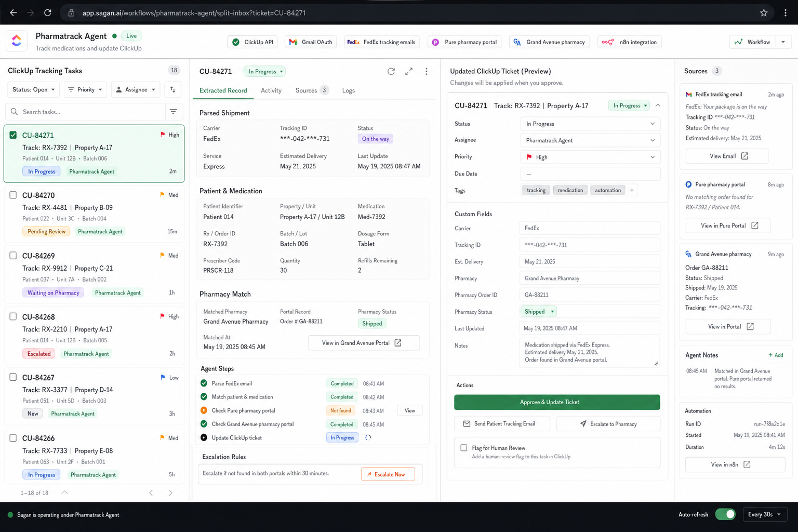Open the Grand Avenue pharmacy chip

pos(549,42)
